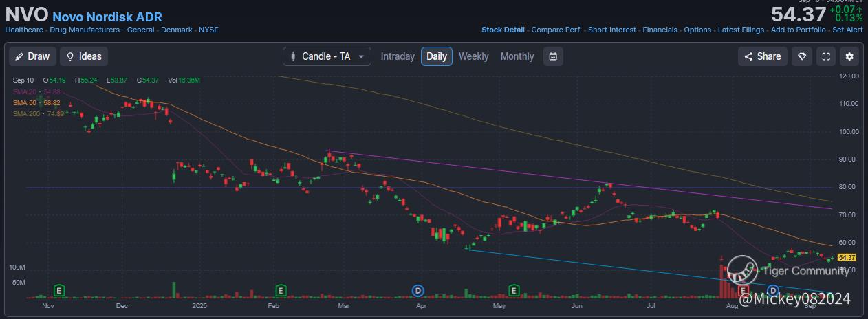Open the date range calendar icon
This screenshot has height=319, width=868.
pos(553,56)
